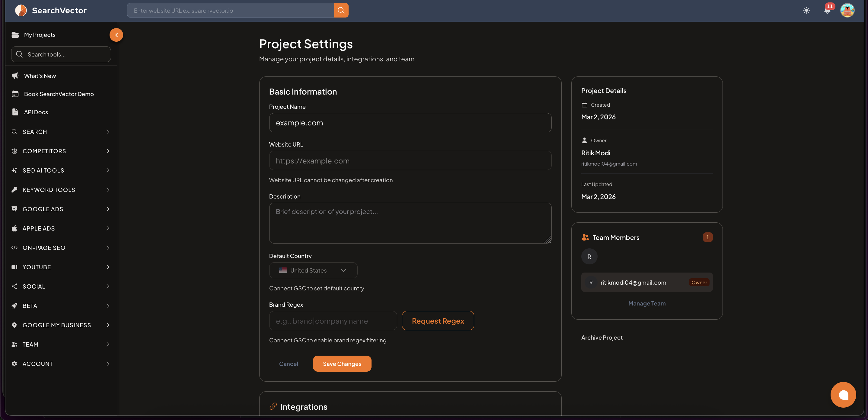Image resolution: width=868 pixels, height=420 pixels.
Task: Click the What's New megaphone icon
Action: (15, 76)
